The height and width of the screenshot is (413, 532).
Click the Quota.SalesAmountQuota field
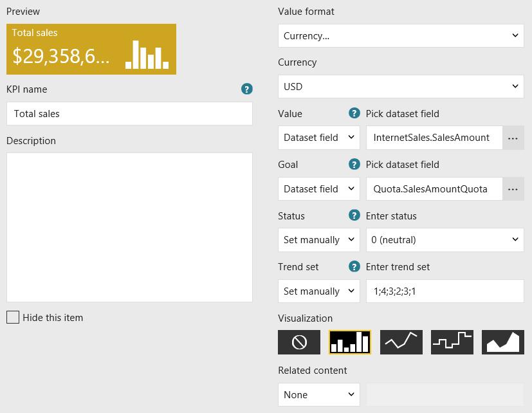click(434, 189)
